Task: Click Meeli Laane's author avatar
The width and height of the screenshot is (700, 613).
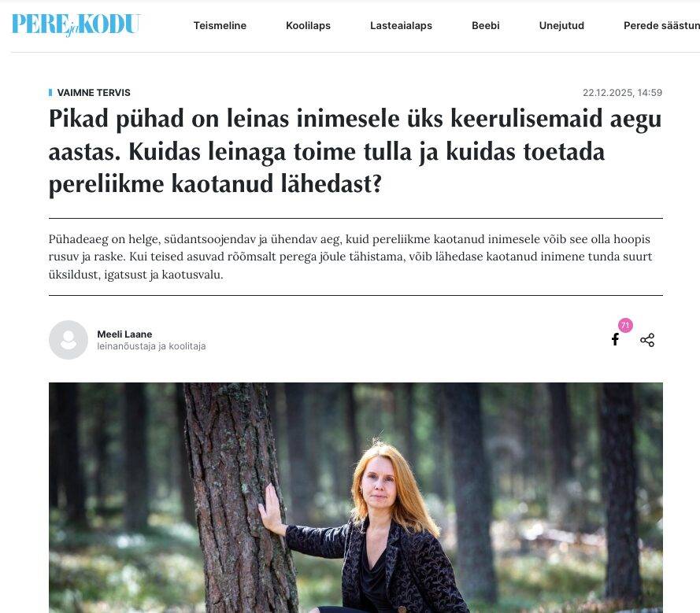Action: (69, 340)
